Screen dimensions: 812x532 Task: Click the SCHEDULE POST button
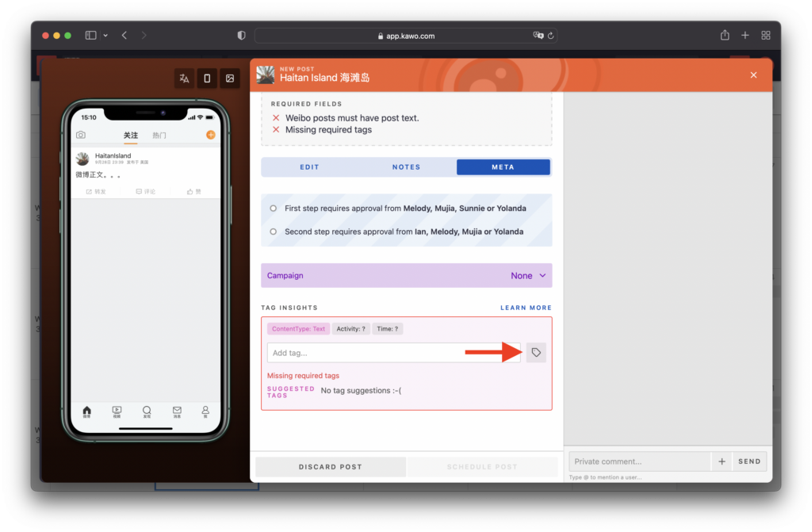482,467
